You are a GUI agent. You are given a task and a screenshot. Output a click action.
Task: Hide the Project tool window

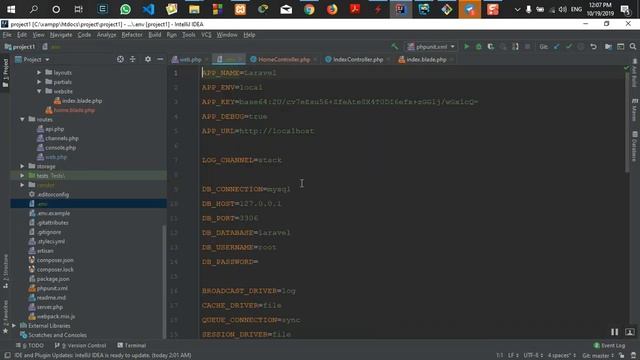pos(160,60)
